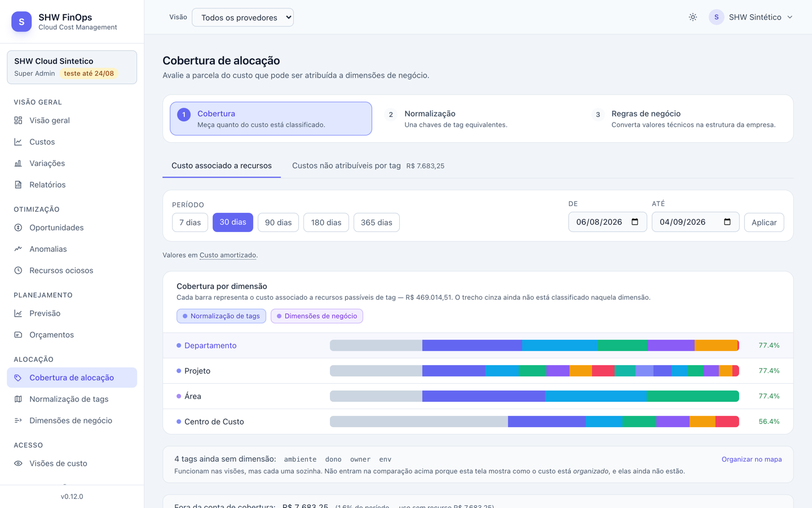Open Custos não atribuíveis por tag tab
812x508 pixels.
[x=368, y=166]
